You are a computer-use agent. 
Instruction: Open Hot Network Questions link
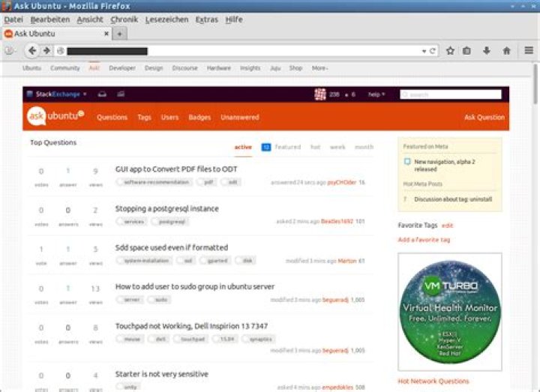(433, 381)
